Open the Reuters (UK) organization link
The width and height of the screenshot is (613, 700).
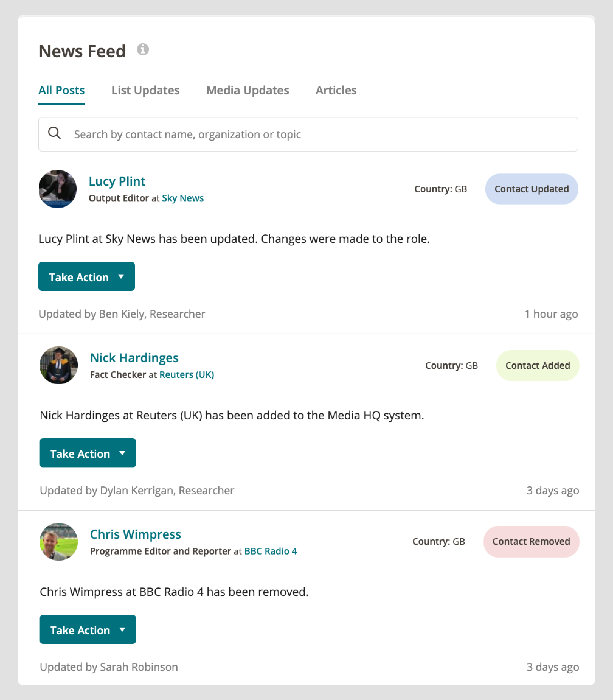pyautogui.click(x=187, y=375)
